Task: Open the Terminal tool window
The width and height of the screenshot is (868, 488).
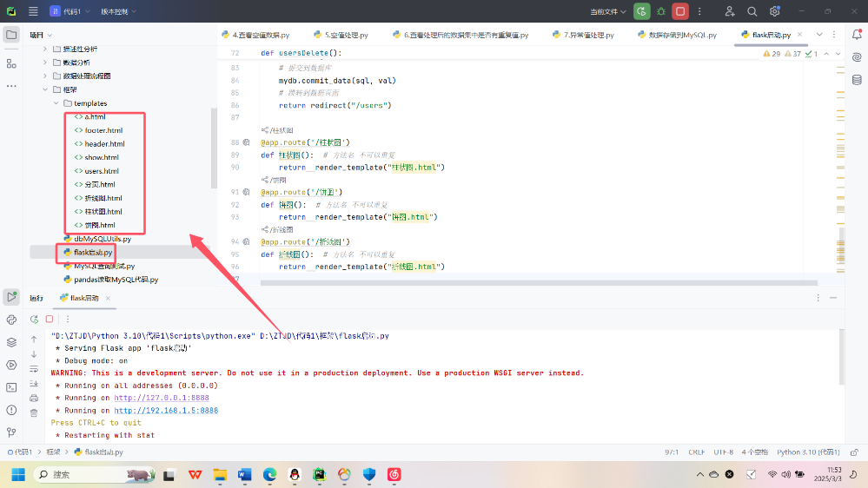Action: pos(11,387)
